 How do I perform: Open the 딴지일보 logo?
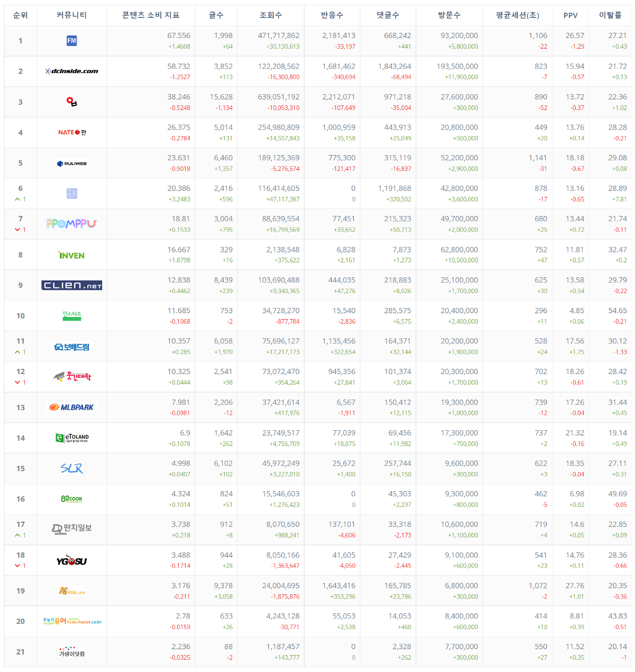click(x=71, y=529)
